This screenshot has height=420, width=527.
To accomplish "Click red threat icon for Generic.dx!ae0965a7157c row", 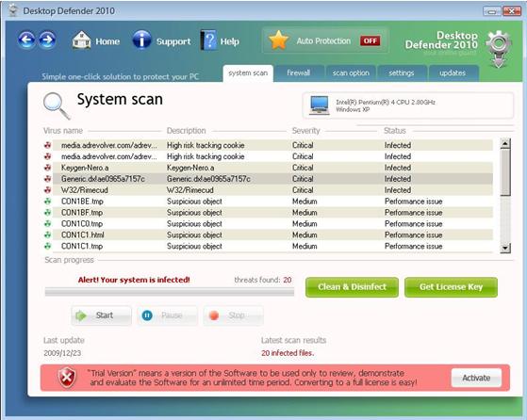I will 48,179.
